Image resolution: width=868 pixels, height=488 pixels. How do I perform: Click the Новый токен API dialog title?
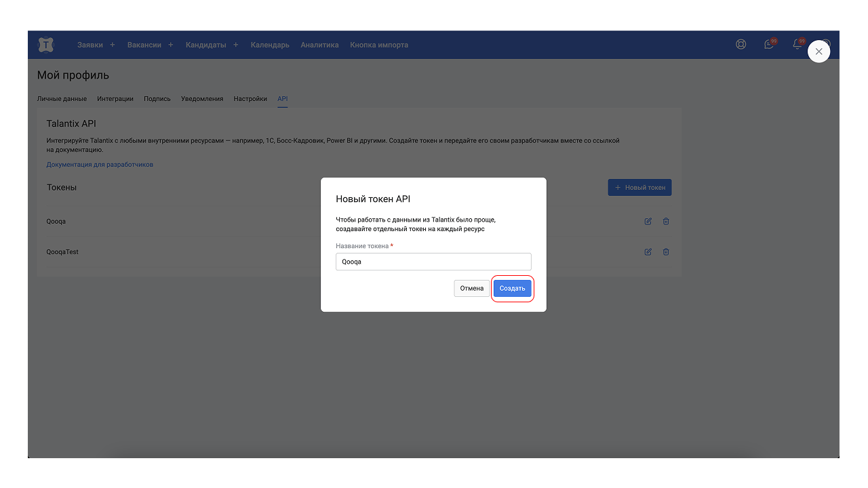tap(373, 199)
